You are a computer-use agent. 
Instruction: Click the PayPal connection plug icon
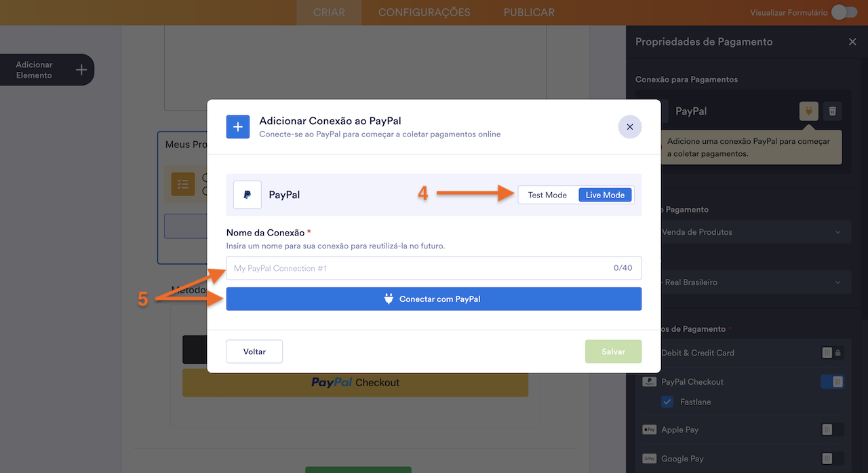pyautogui.click(x=808, y=111)
